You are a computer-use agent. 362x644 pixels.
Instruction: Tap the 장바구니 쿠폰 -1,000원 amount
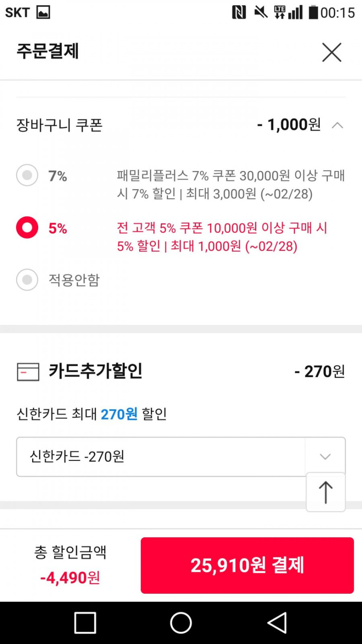(289, 125)
